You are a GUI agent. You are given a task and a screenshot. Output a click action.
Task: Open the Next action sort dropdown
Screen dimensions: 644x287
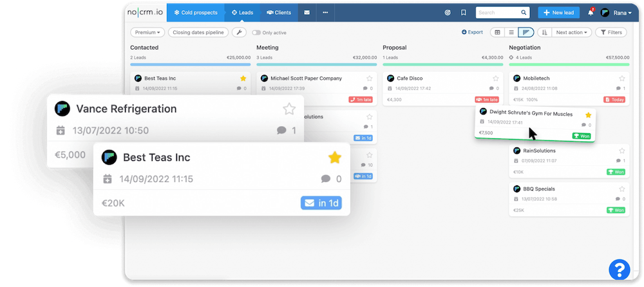click(x=572, y=32)
